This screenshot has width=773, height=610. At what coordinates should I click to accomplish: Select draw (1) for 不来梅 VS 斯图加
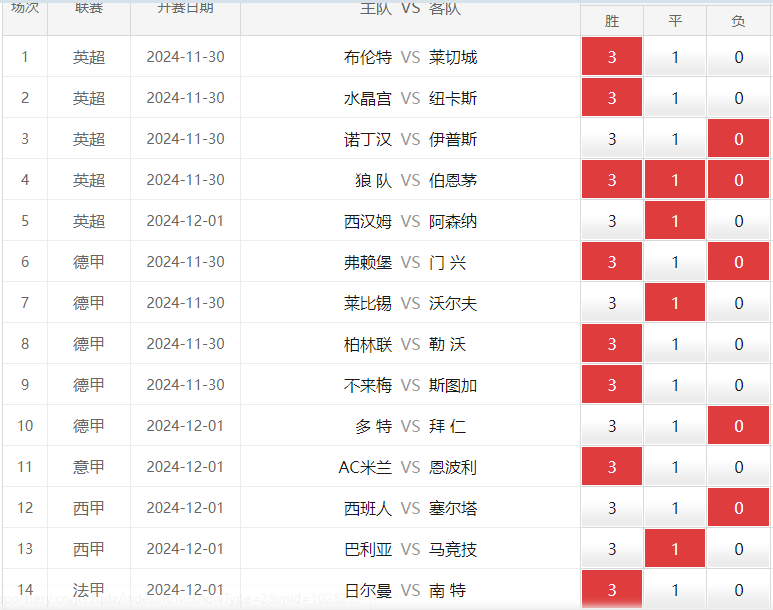pos(675,384)
